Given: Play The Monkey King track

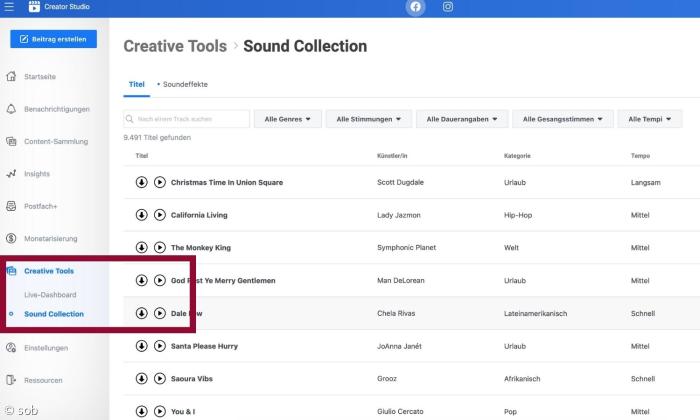Looking at the screenshot, I should [x=159, y=247].
